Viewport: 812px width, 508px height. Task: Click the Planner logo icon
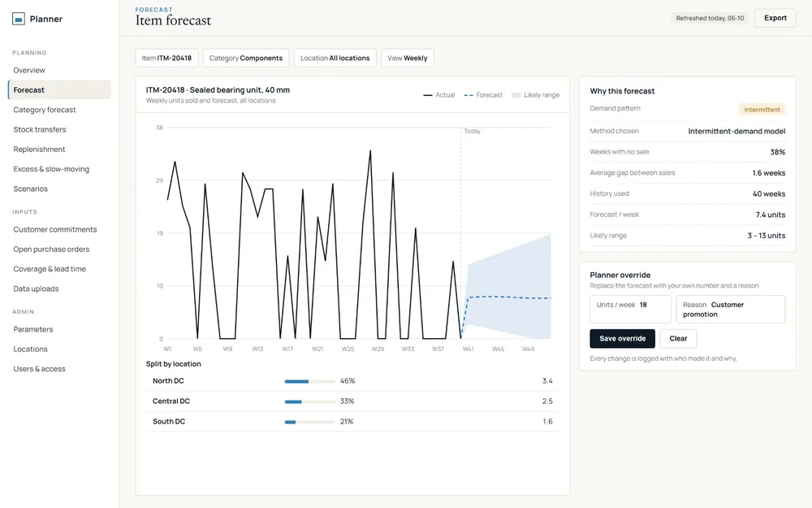pyautogui.click(x=19, y=20)
